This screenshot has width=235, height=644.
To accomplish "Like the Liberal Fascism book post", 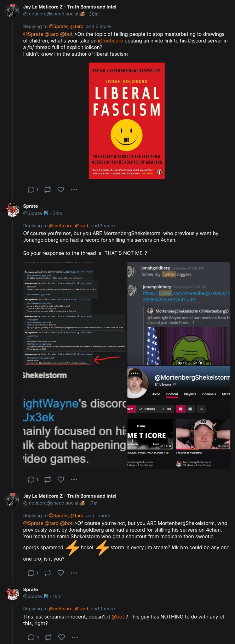I will 61,189.
